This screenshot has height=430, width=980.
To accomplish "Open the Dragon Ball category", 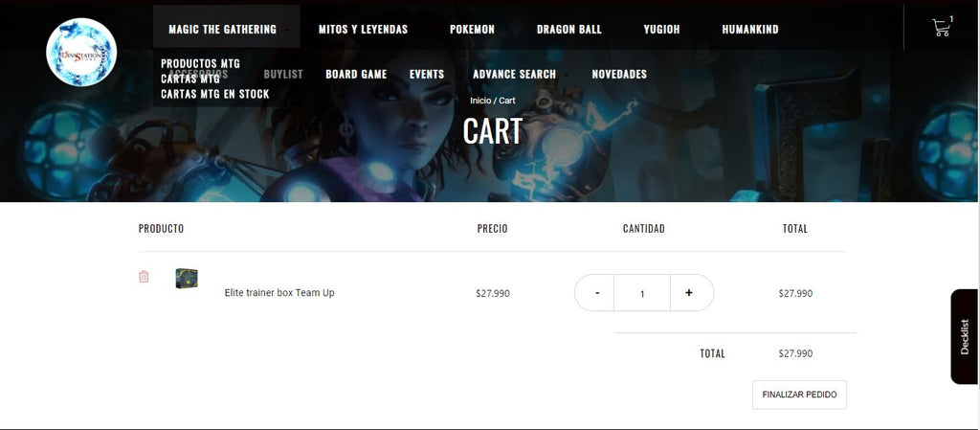I will coord(568,29).
